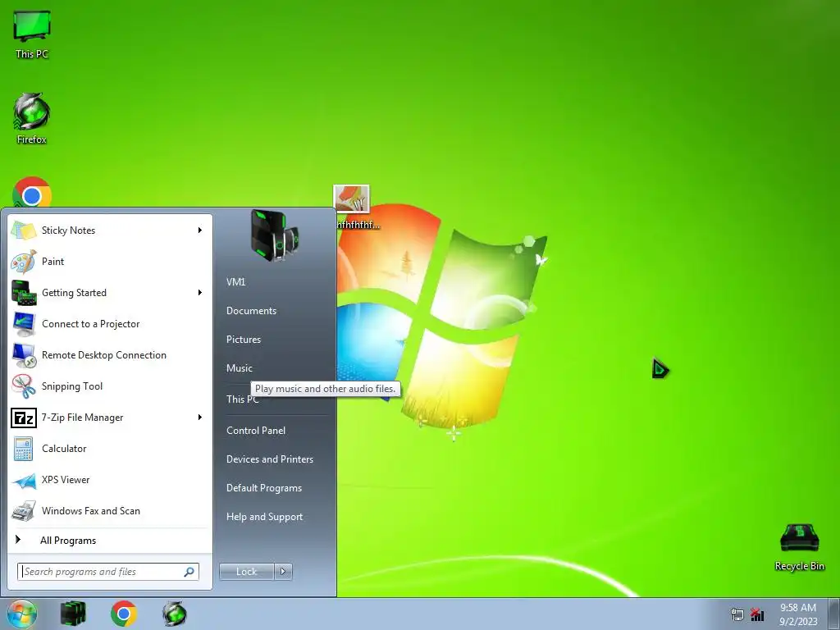Click the All Programs label
Screen dimensions: 840x630
pos(68,541)
